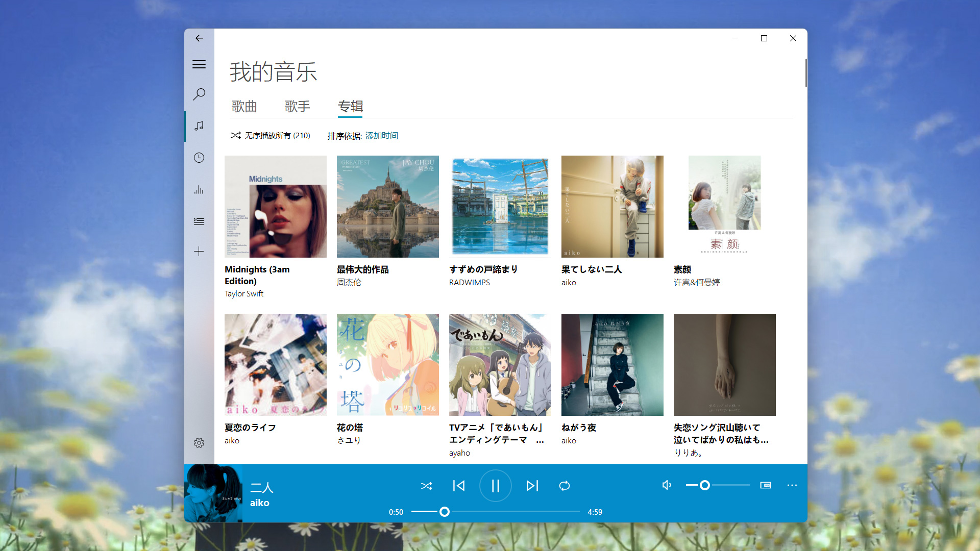Screen dimensions: 980x551
Task: Open recently played via the clock icon
Action: coord(199,158)
